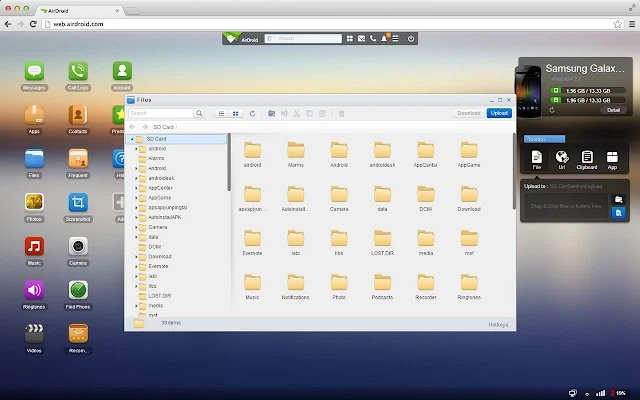The width and height of the screenshot is (640, 400).
Task: Expand the AppCenter folder in tree
Action: tap(137, 186)
